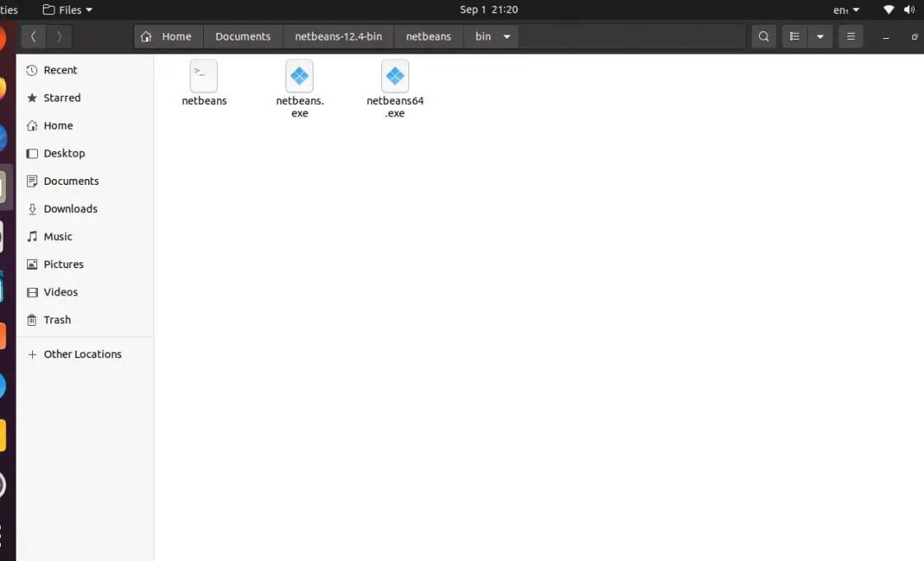Open view options dropdown arrow
This screenshot has width=924, height=561.
[x=820, y=36]
